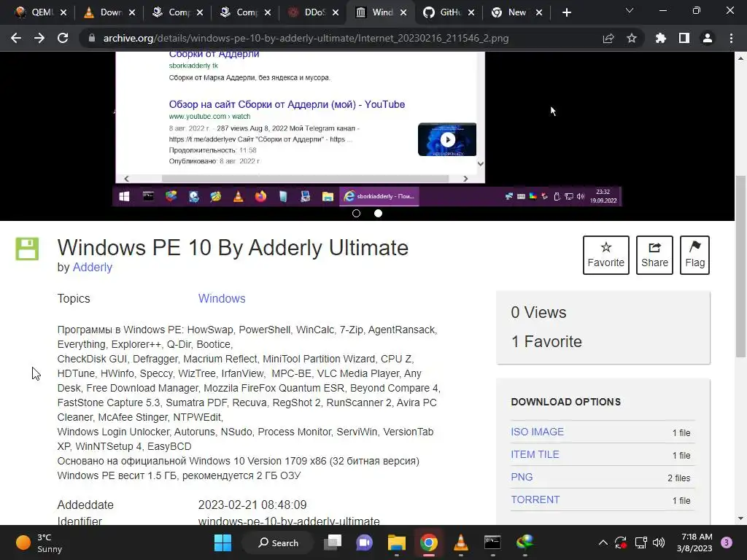The image size is (747, 560).
Task: Click the Share button
Action: coord(654,254)
